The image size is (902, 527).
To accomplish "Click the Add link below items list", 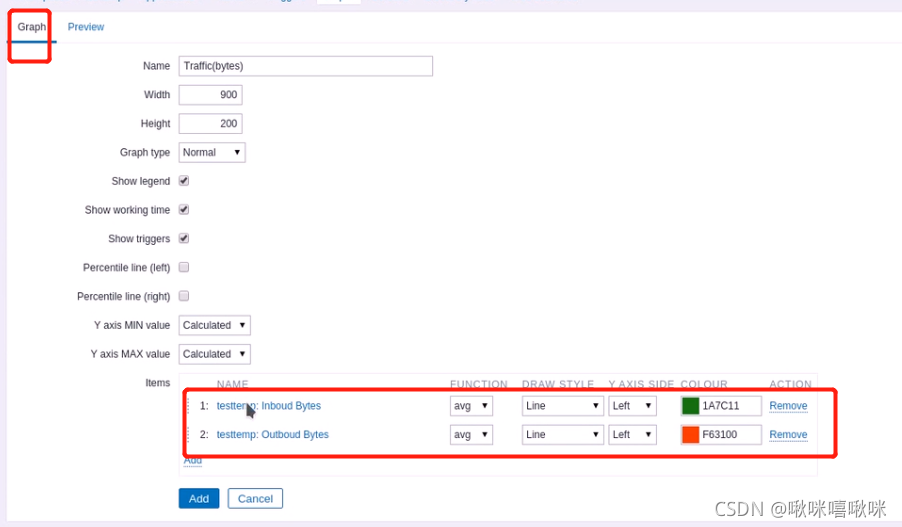I will (x=193, y=461).
